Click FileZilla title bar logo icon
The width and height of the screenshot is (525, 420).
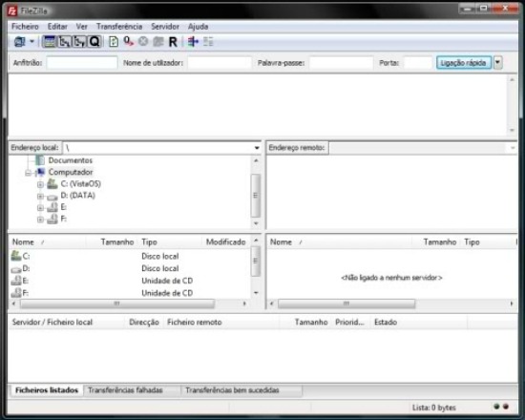12,11
